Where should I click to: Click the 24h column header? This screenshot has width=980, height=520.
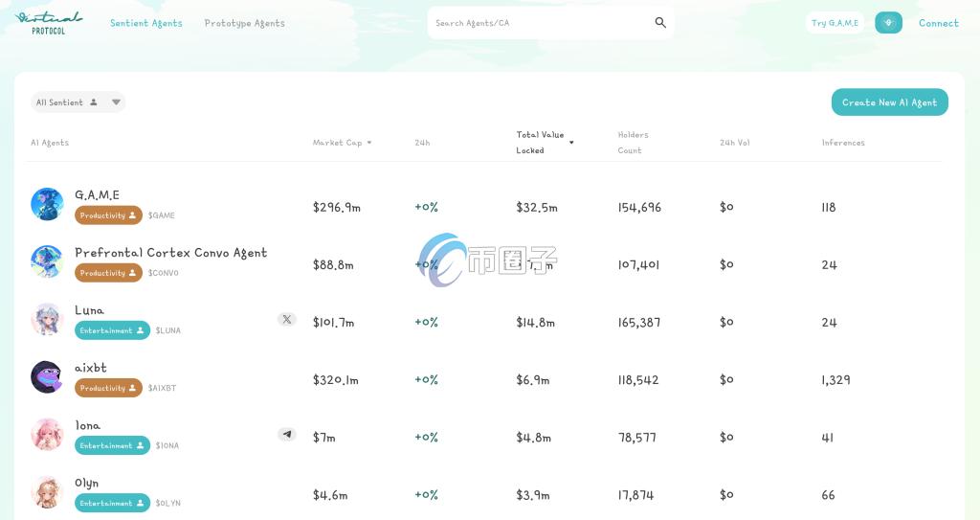[x=422, y=143]
